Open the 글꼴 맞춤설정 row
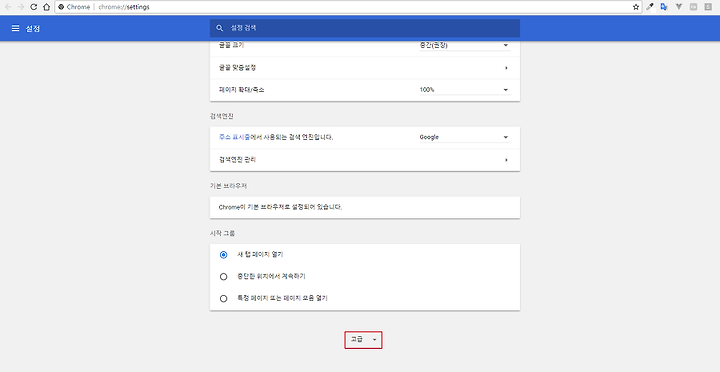 [x=365, y=68]
